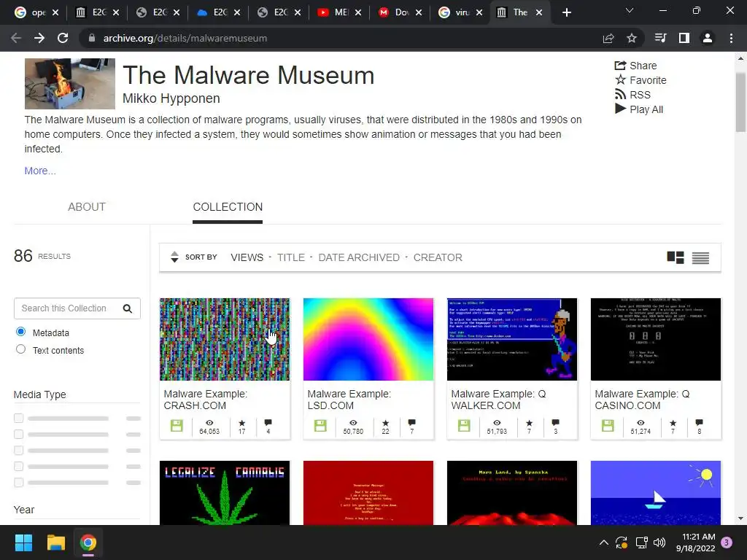This screenshot has height=560, width=747.
Task: Select the Metadata radio button
Action: [20, 332]
